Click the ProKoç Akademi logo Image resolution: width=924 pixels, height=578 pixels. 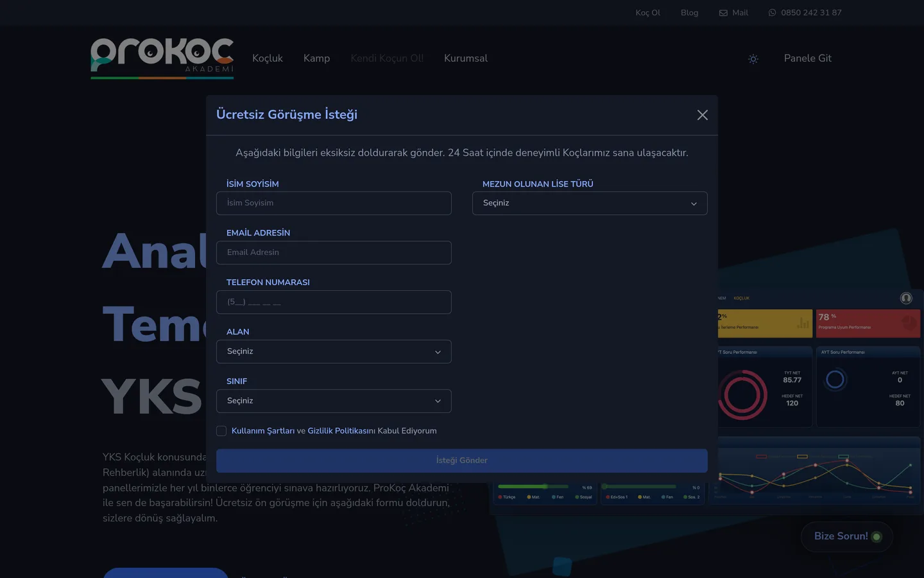(162, 58)
